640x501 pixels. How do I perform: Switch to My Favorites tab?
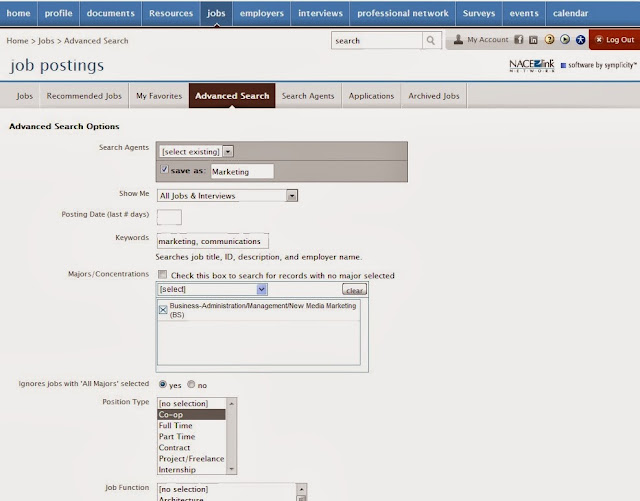[159, 96]
